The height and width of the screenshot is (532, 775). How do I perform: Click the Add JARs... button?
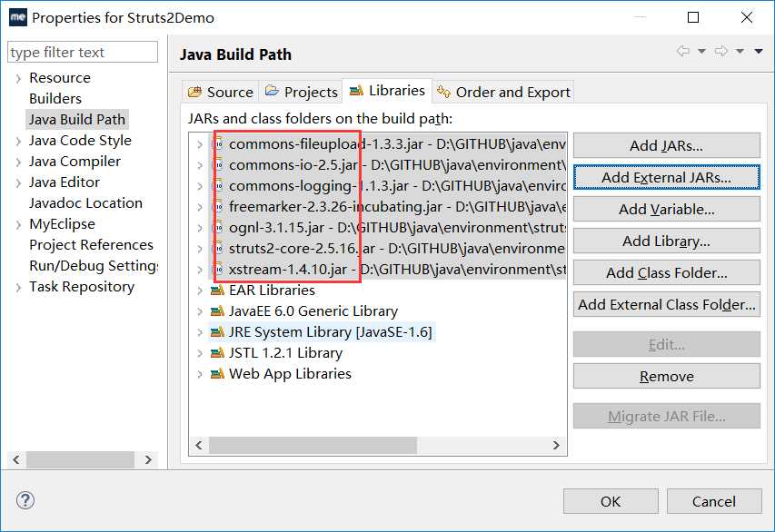point(666,146)
